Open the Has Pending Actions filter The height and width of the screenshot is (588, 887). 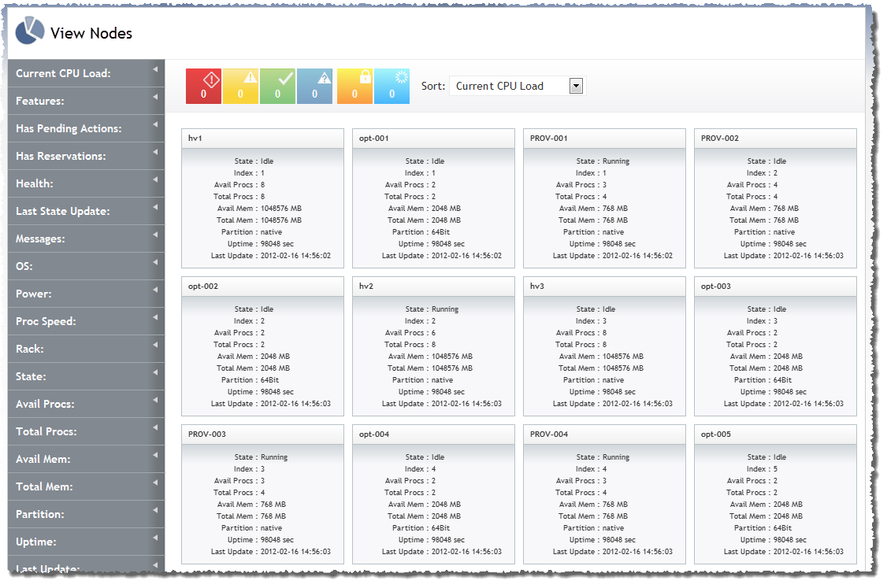pos(86,128)
